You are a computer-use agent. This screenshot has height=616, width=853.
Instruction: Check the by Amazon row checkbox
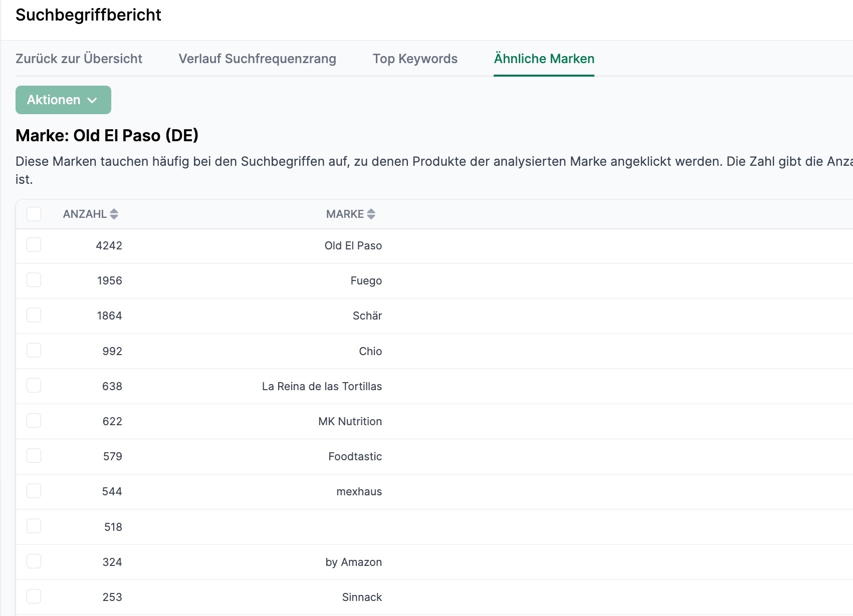pyautogui.click(x=34, y=561)
